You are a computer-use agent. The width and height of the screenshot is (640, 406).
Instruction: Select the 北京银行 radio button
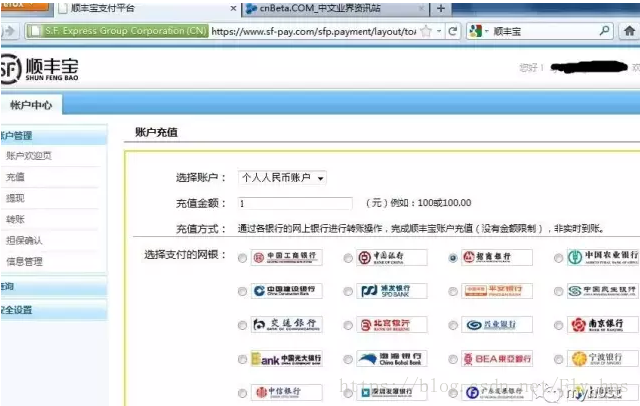[x=348, y=325]
